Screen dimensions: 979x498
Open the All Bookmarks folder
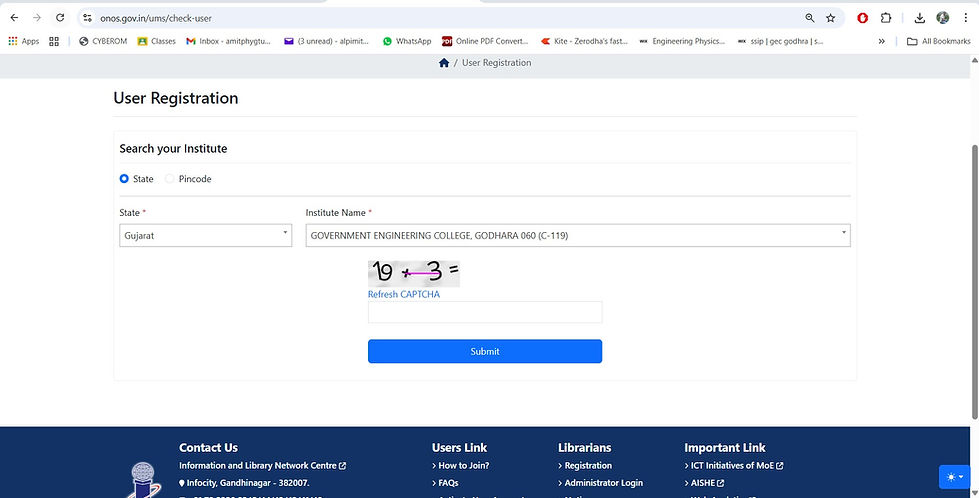pyautogui.click(x=939, y=41)
